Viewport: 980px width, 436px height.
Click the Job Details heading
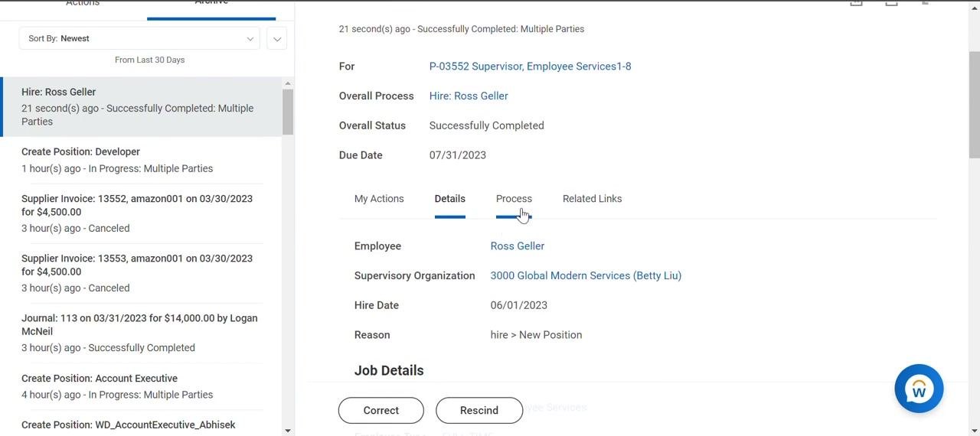(389, 370)
